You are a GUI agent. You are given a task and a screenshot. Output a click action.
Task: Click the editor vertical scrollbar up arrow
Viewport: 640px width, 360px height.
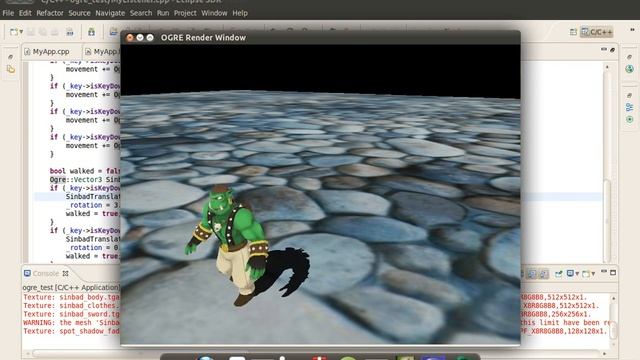pyautogui.click(x=607, y=67)
